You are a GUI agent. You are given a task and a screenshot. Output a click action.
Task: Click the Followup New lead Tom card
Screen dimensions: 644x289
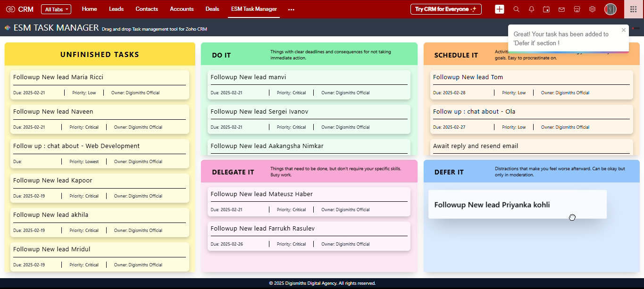coord(531,84)
